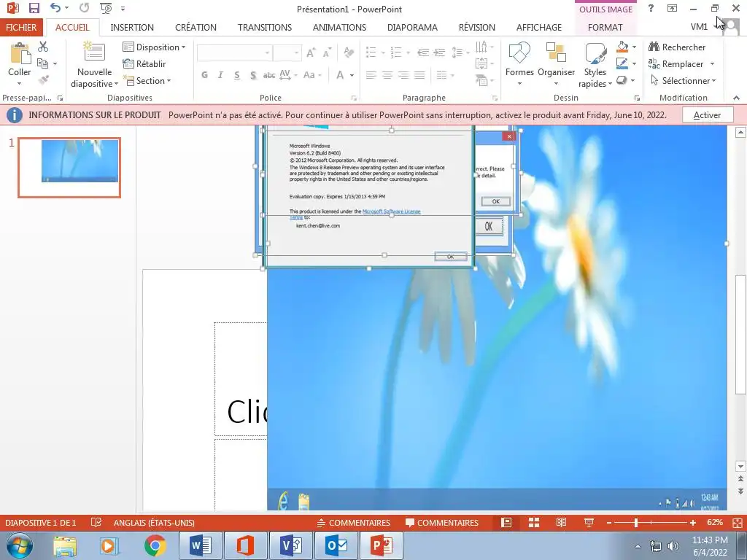Open the Formes shapes gallery
747x560 pixels.
(519, 64)
